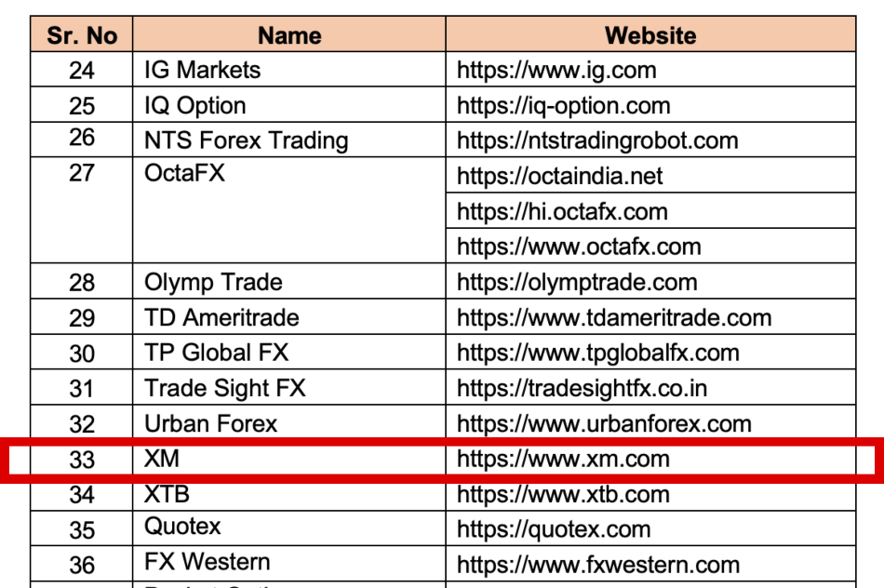
Task: Select serial number 33 cell
Action: pyautogui.click(x=82, y=460)
